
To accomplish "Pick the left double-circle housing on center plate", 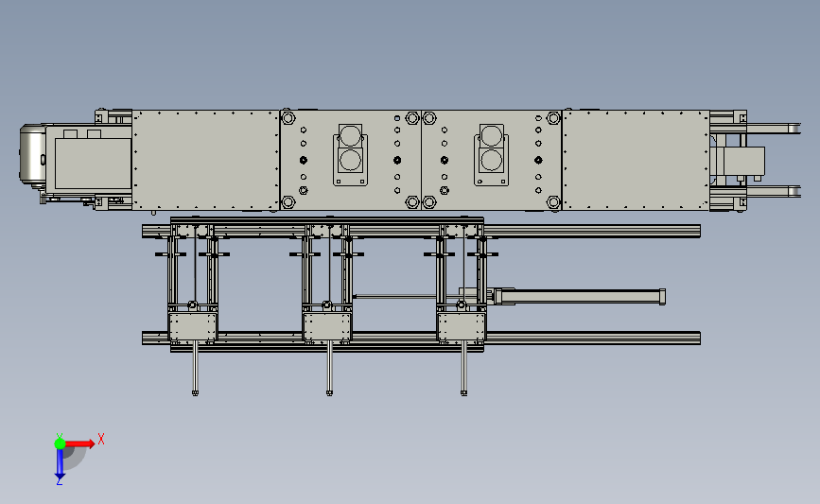I will click(x=350, y=155).
